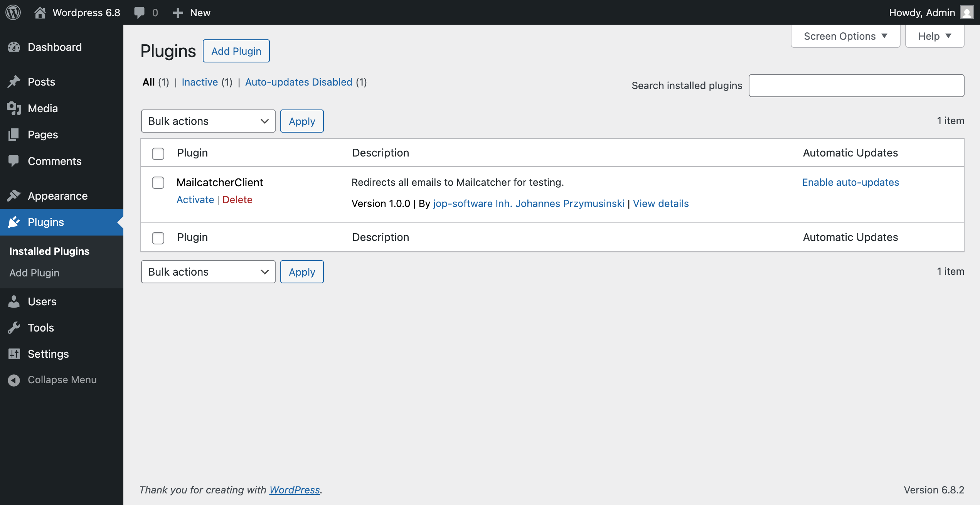Expand the Help panel
Image resolution: width=980 pixels, height=505 pixels.
[935, 35]
